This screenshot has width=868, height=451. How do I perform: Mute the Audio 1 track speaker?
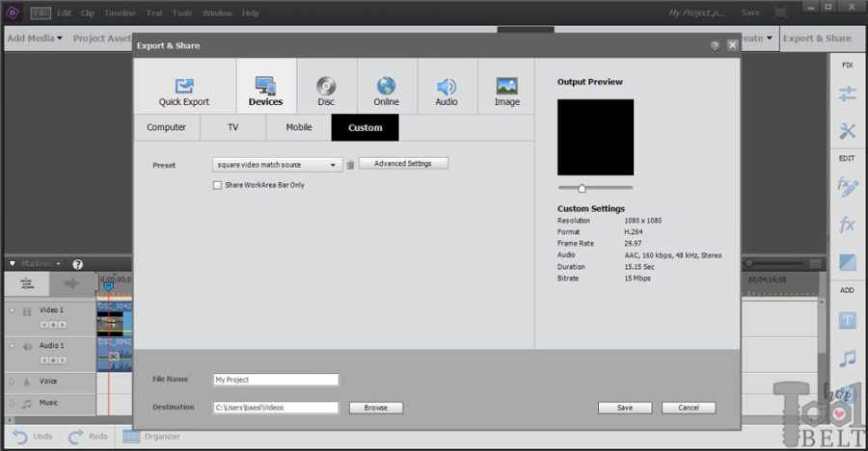click(x=27, y=346)
